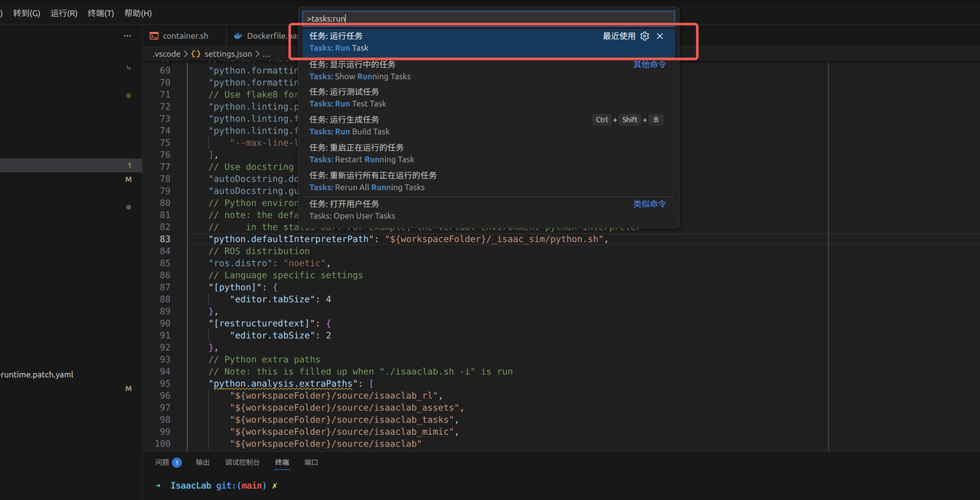Click line number 83 in the gutter
980x500 pixels.
coord(165,239)
